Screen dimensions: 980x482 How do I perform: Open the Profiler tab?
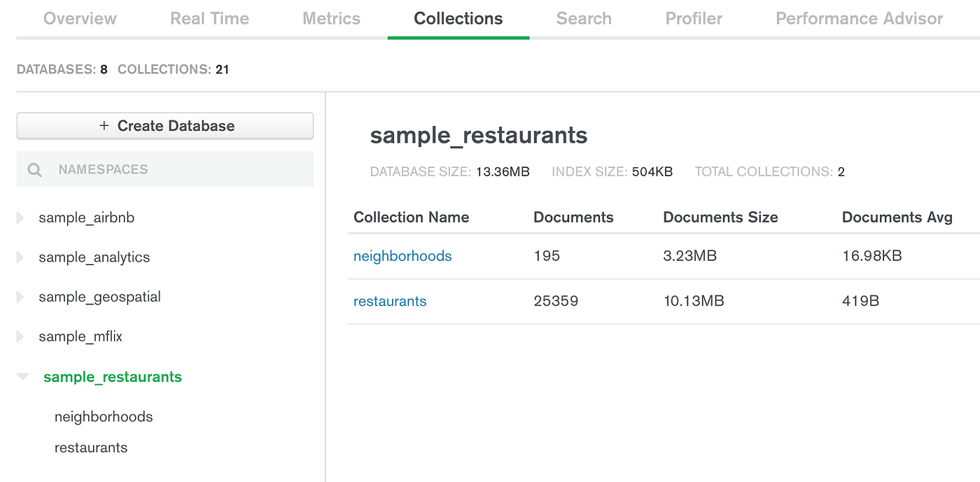[x=694, y=18]
